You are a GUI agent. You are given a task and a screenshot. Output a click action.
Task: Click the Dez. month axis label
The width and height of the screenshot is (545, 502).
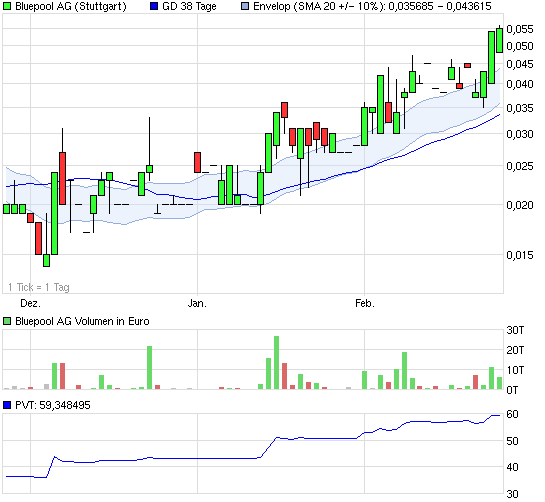coord(30,303)
